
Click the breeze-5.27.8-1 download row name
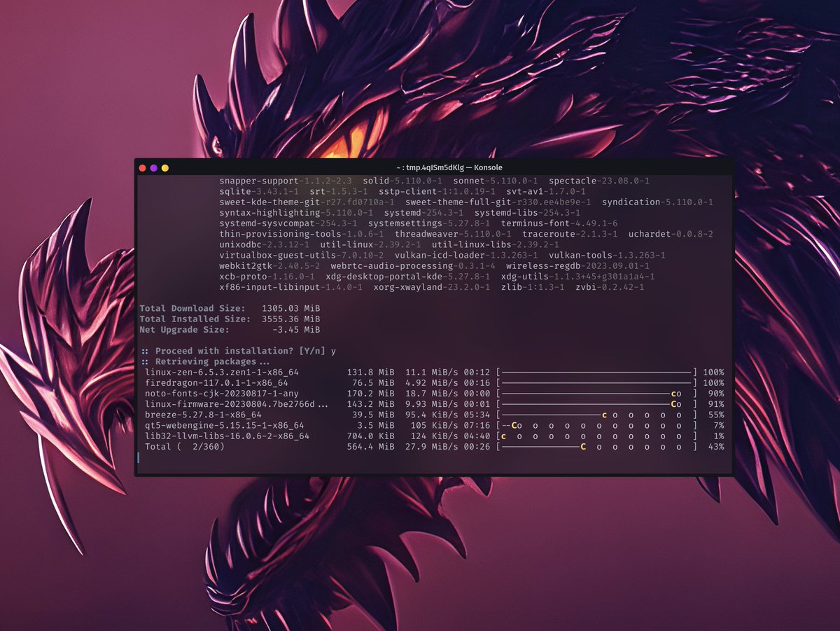point(203,415)
